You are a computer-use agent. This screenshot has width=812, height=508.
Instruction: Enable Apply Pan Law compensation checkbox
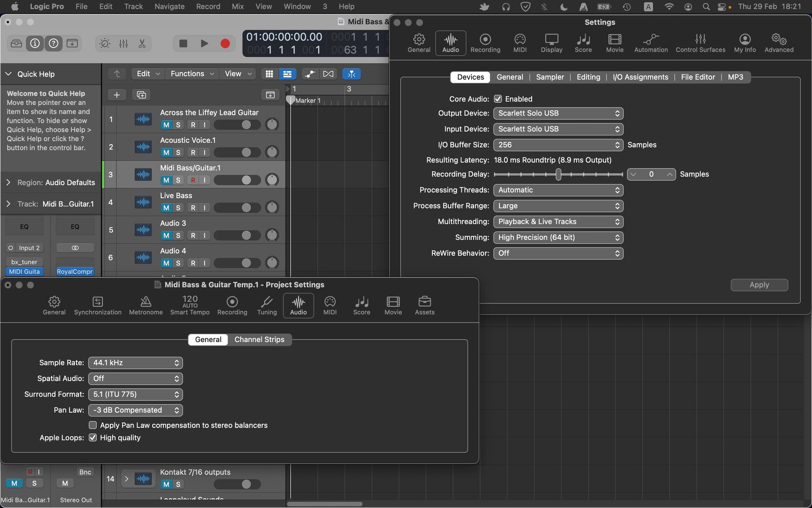point(93,425)
